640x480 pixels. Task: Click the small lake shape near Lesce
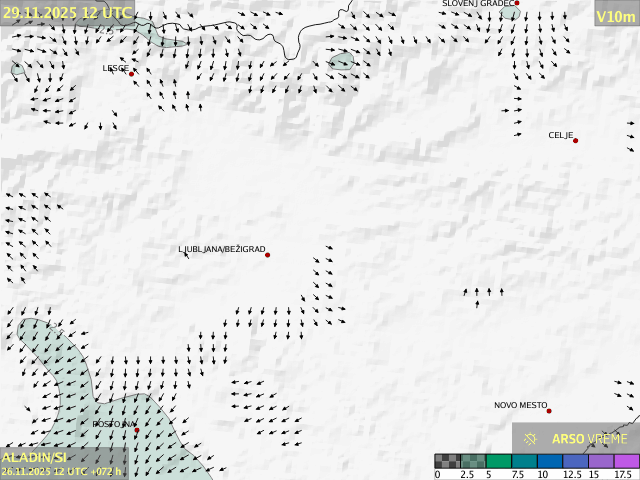341,61
